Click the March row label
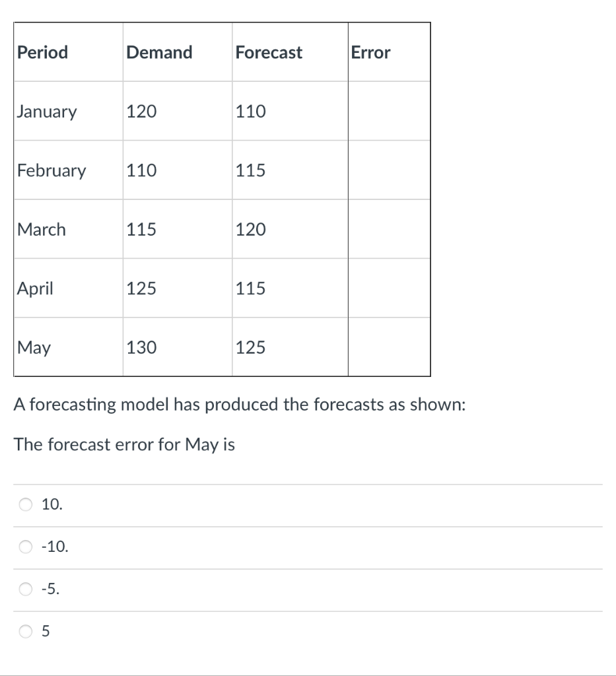This screenshot has height=676, width=616. [x=41, y=229]
